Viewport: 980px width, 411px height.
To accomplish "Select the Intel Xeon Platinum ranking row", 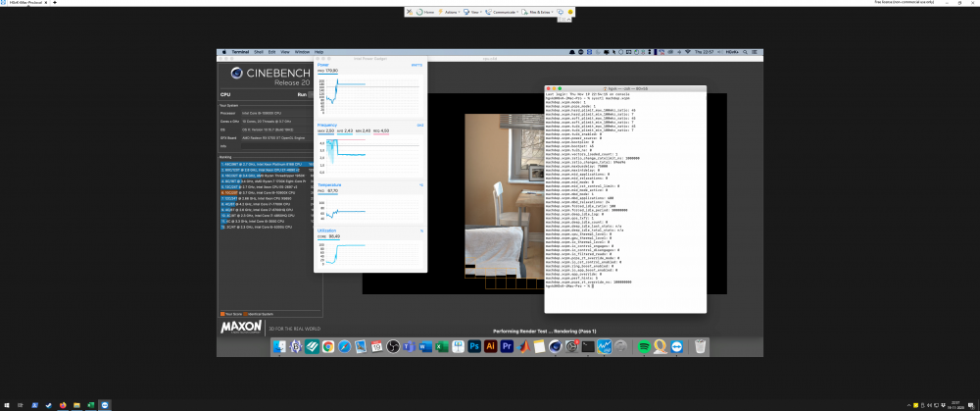I will point(267,164).
